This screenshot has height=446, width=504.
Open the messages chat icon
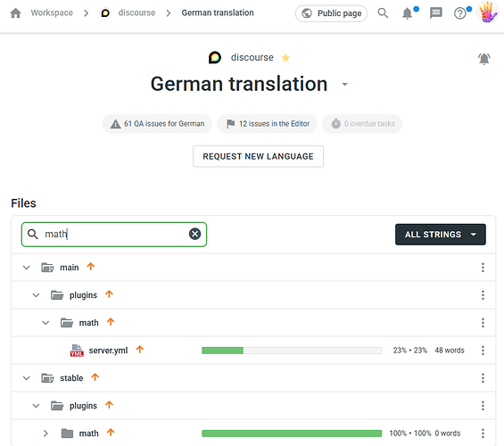click(436, 13)
